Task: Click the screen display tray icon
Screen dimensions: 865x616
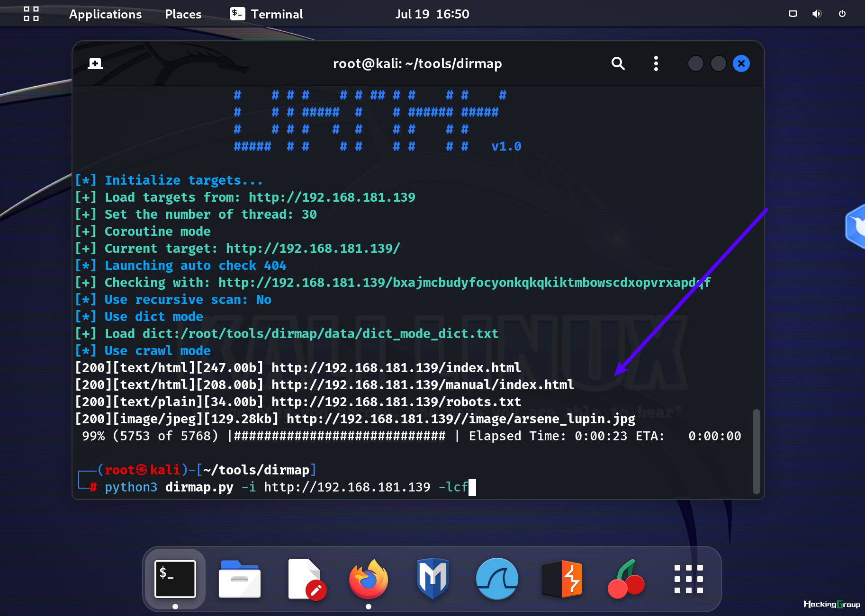Action: pos(793,14)
